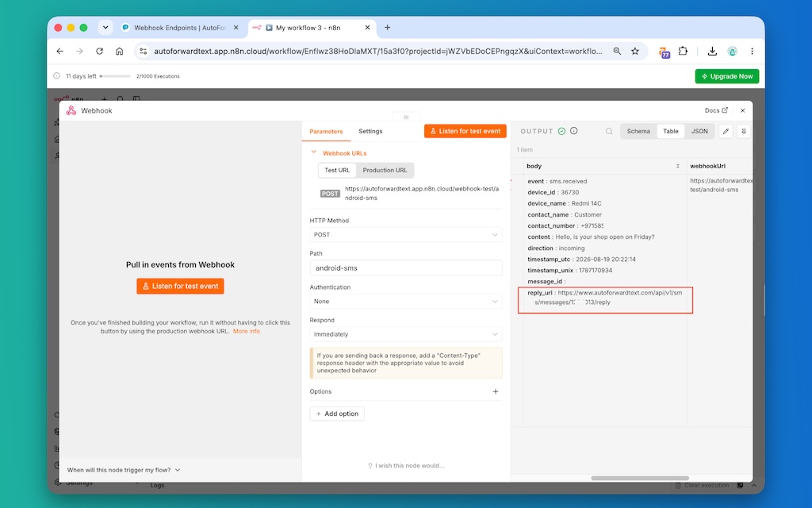Collapse the body column
Image resolution: width=812 pixels, height=508 pixels.
click(x=677, y=166)
